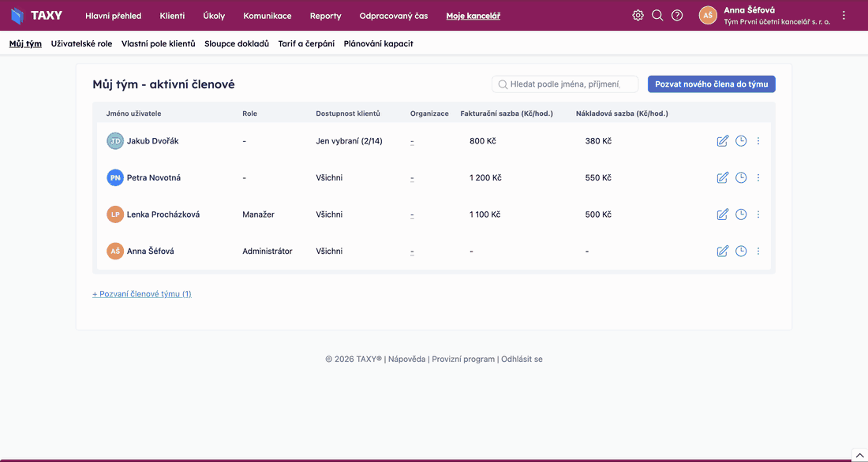
Task: Open clock icon for Lenka Procházková
Action: [741, 214]
